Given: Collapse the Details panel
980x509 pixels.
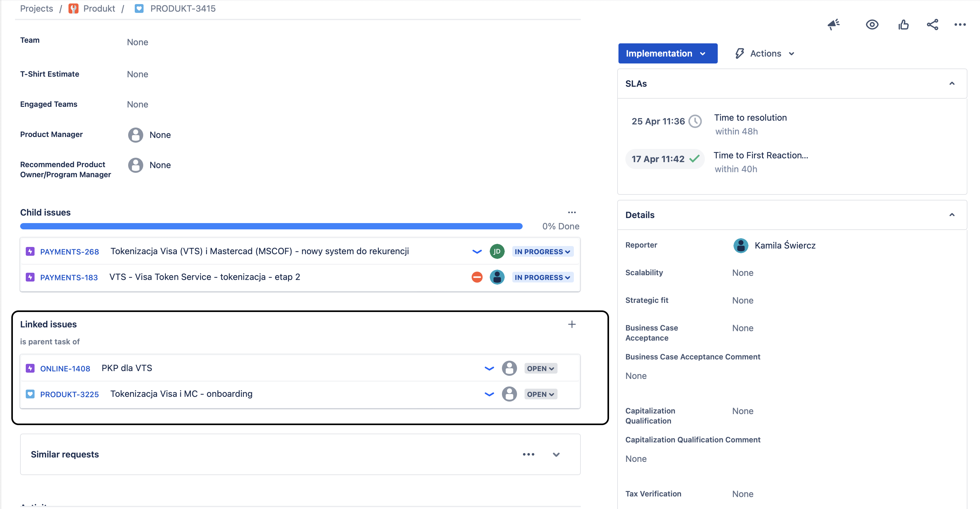Looking at the screenshot, I should click(952, 215).
